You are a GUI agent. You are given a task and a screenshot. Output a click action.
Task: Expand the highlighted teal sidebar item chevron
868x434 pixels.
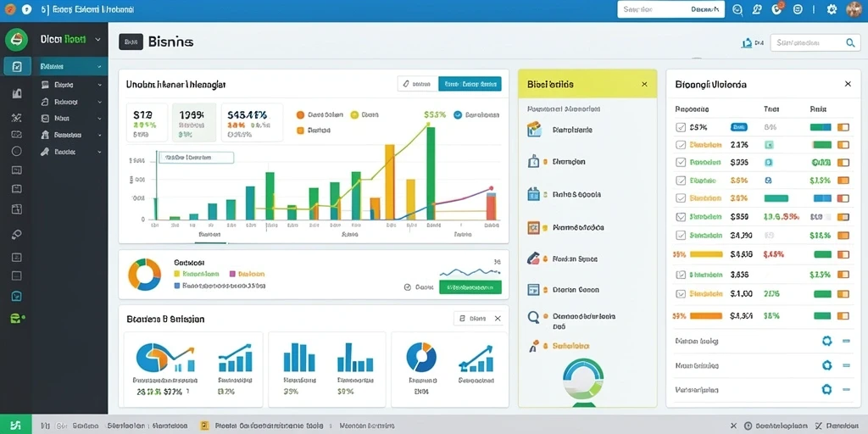click(x=100, y=66)
